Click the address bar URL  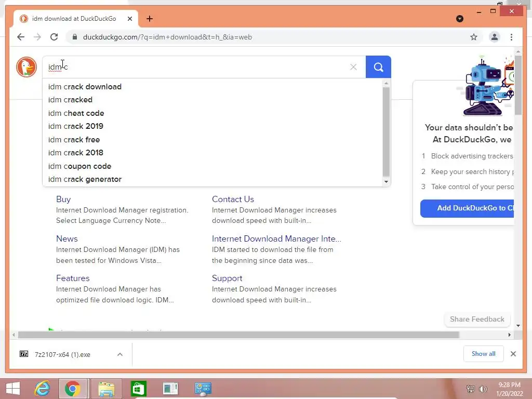167,37
